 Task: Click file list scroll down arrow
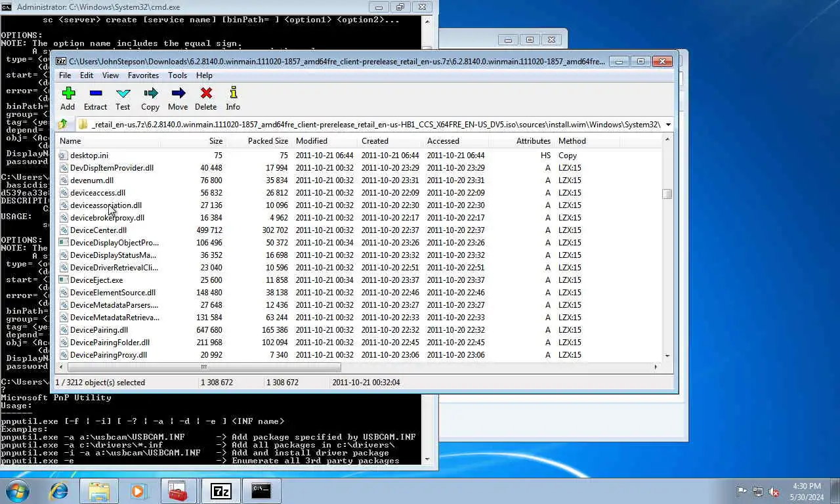(667, 356)
